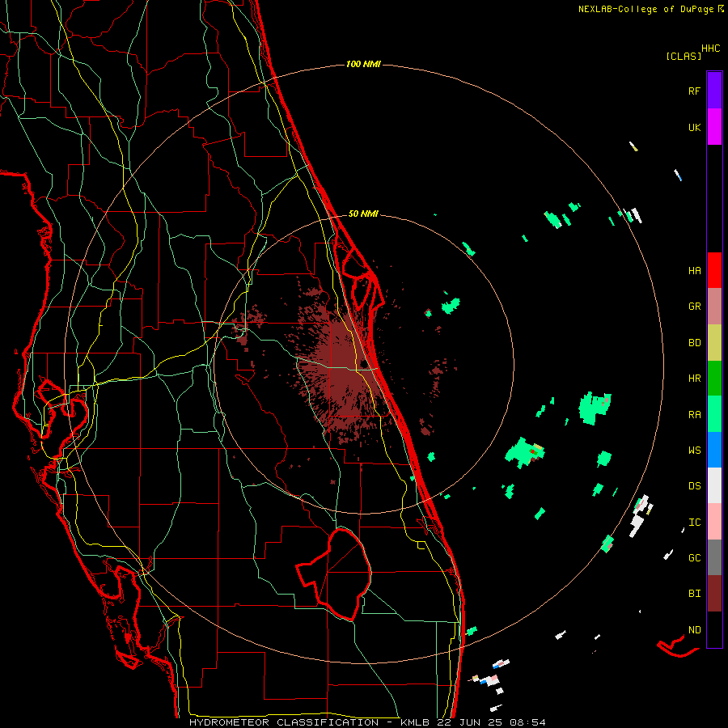Image resolution: width=728 pixels, height=728 pixels.
Task: Click the 'UK' legend label
Action: coord(694,127)
